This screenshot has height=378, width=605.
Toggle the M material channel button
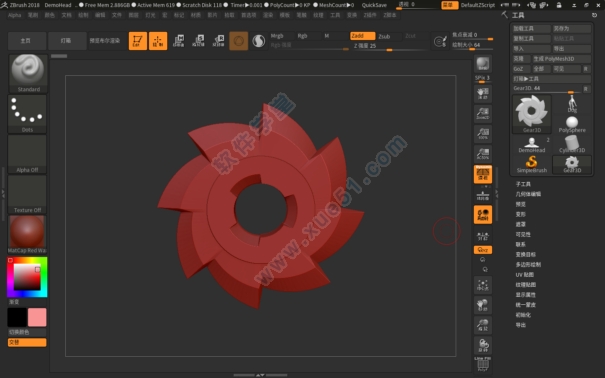click(335, 36)
